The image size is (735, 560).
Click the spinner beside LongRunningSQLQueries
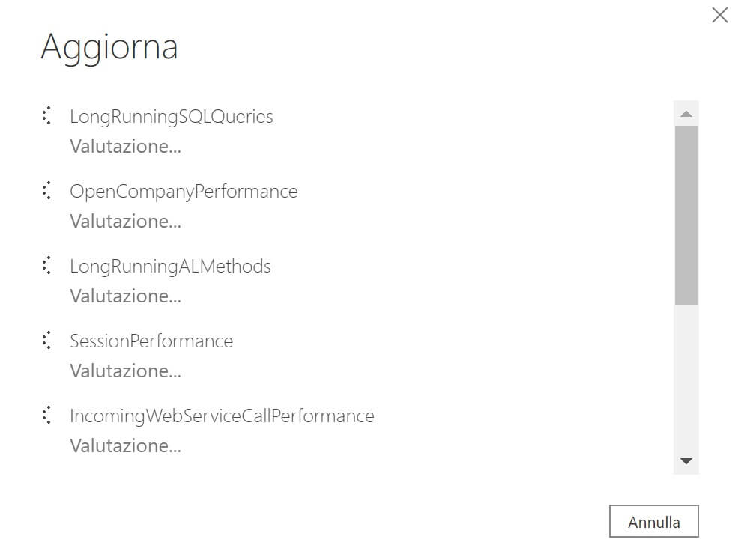click(x=46, y=115)
